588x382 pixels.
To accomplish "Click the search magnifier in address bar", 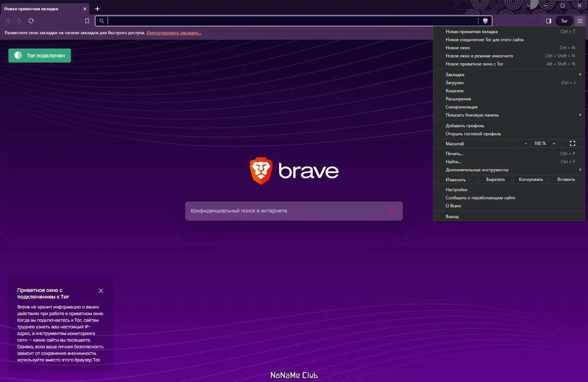I will click(x=102, y=21).
